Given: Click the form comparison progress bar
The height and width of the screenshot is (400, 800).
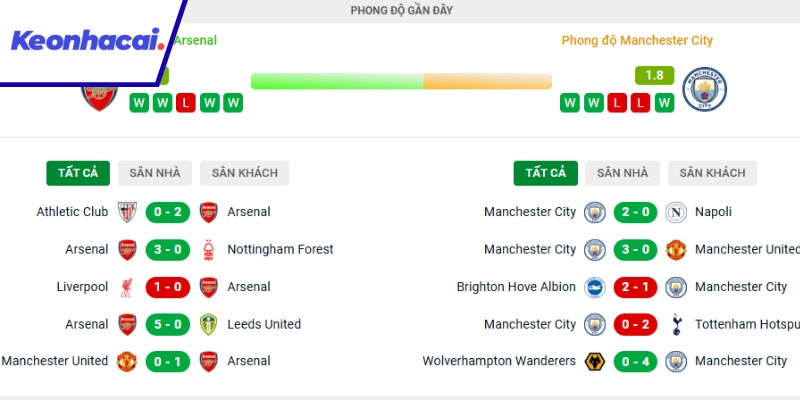Looking at the screenshot, I should pyautogui.click(x=401, y=81).
